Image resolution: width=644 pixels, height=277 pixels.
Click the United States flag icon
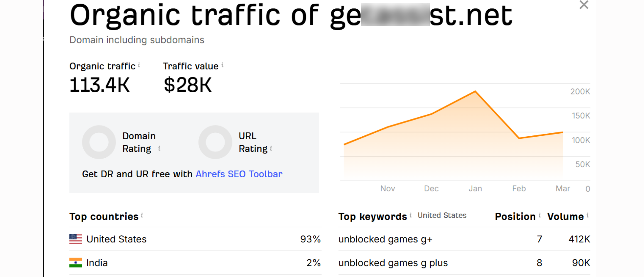click(76, 239)
